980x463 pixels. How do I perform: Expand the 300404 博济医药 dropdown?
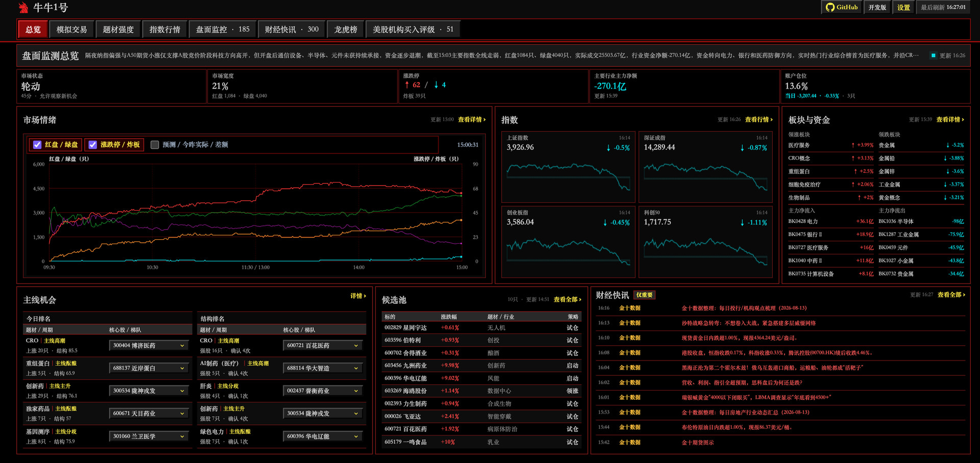pyautogui.click(x=149, y=346)
